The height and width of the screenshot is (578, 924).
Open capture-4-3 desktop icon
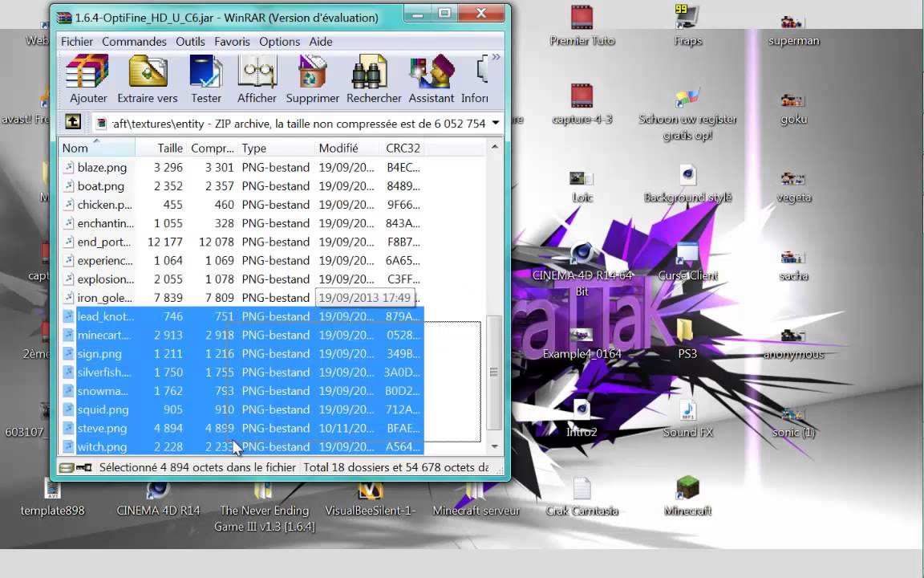click(582, 104)
